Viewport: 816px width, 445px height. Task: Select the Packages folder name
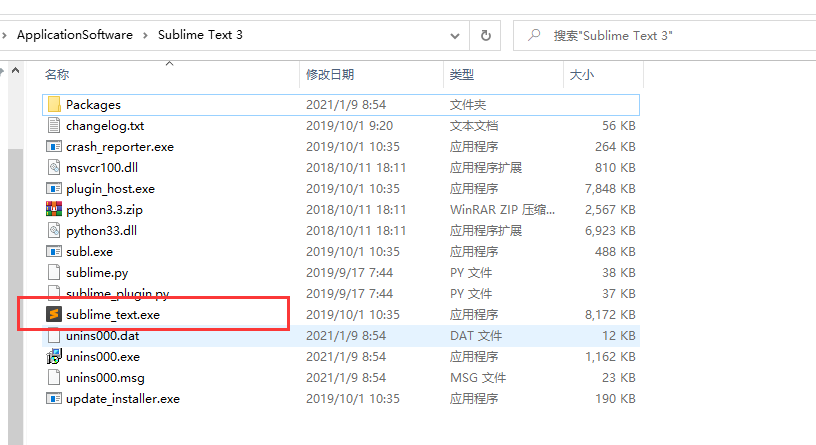[x=93, y=105]
